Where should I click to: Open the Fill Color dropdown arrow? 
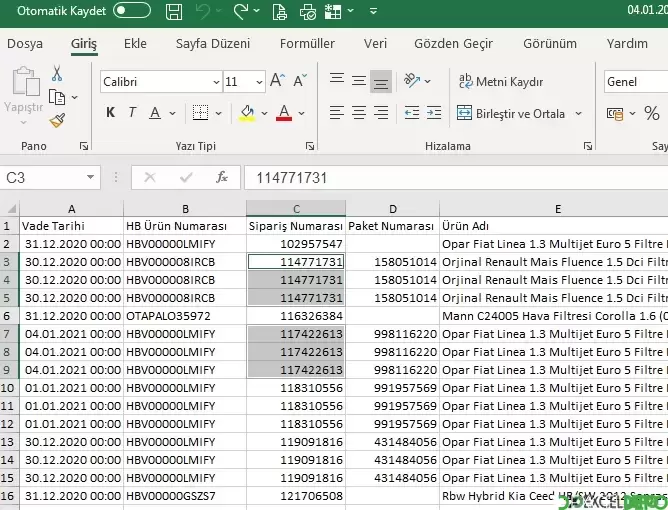pyautogui.click(x=264, y=113)
